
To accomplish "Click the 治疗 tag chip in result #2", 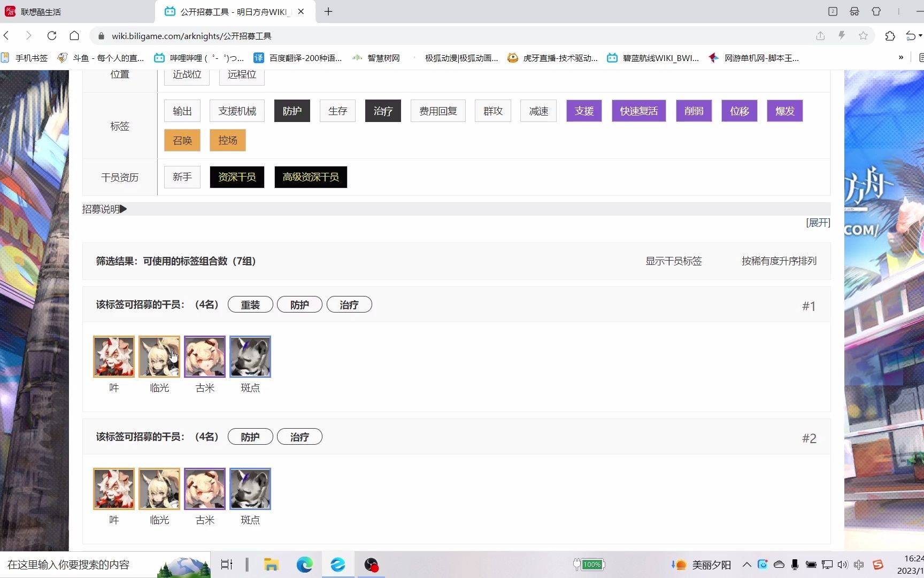I will [x=299, y=437].
